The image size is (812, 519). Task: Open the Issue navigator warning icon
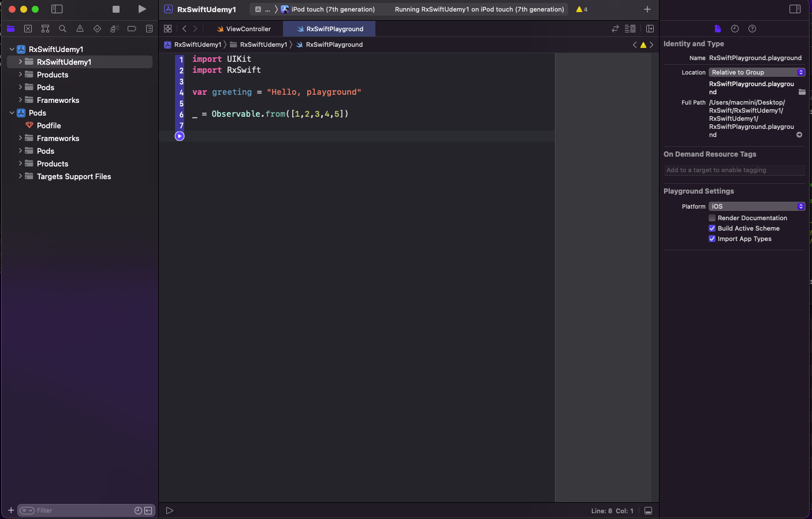point(80,28)
